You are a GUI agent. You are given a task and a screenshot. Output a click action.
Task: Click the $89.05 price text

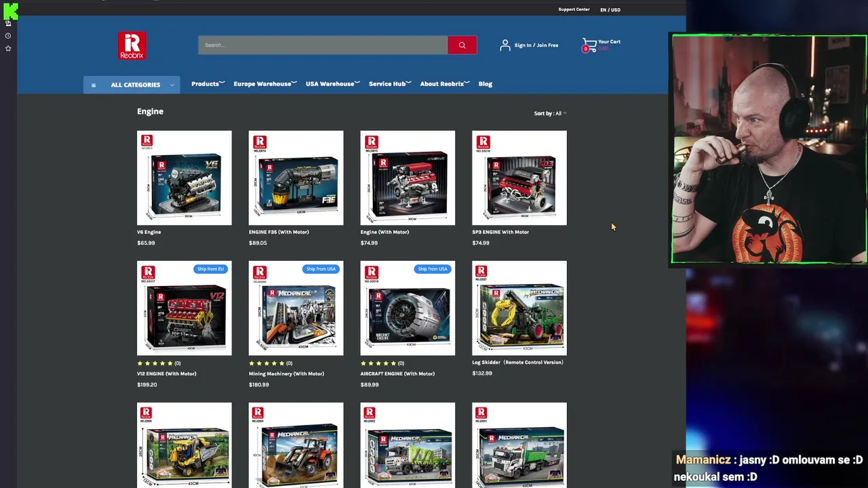click(x=258, y=243)
